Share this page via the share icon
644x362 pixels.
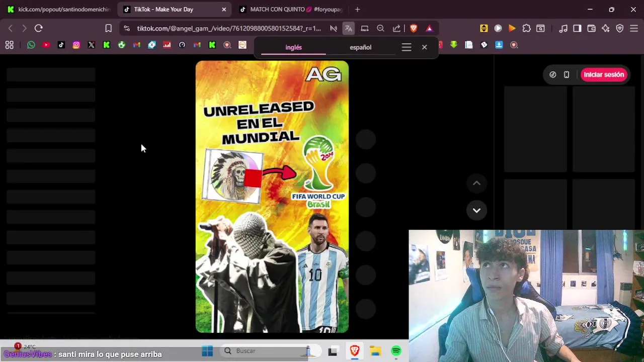396,28
